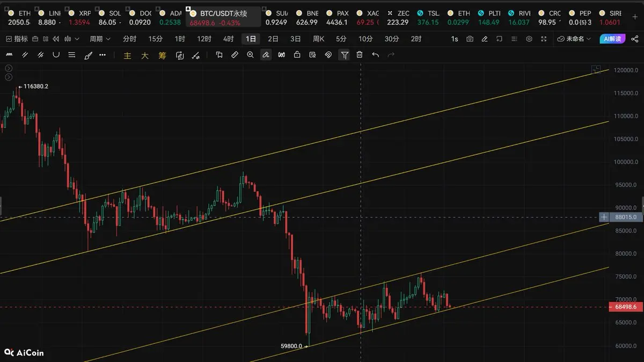This screenshot has width=644, height=362.
Task: Select the 周K weekly timeframe
Action: (x=319, y=39)
